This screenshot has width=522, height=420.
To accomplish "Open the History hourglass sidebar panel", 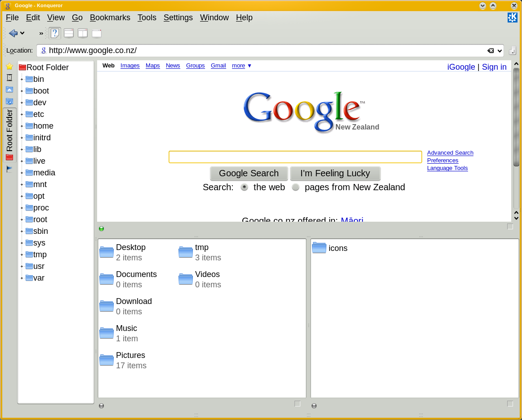I will [x=9, y=78].
